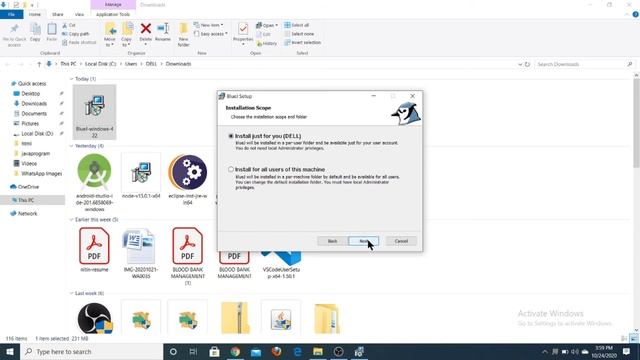This screenshot has width=640, height=360.
Task: Open Microsoft Store from taskbar
Action: pyautogui.click(x=214, y=351)
